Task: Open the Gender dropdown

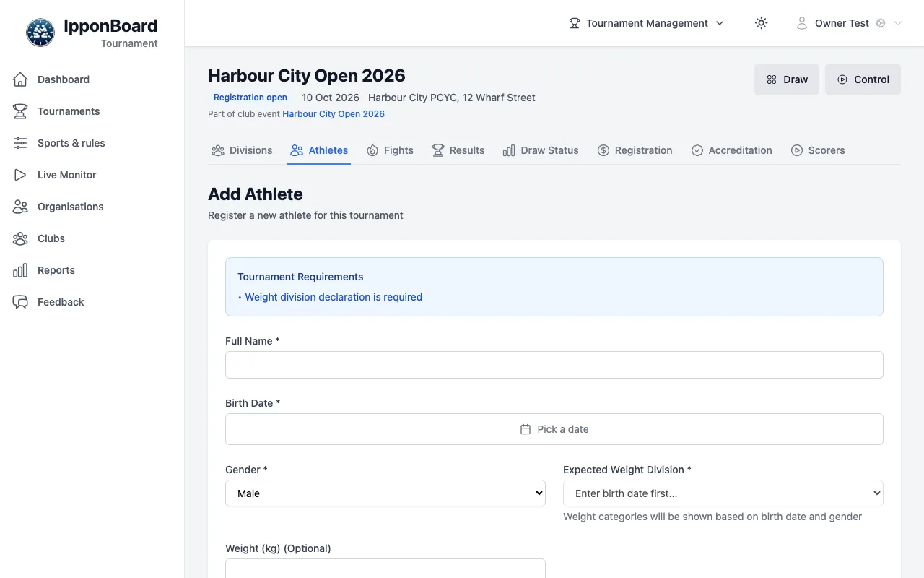Action: 385,493
